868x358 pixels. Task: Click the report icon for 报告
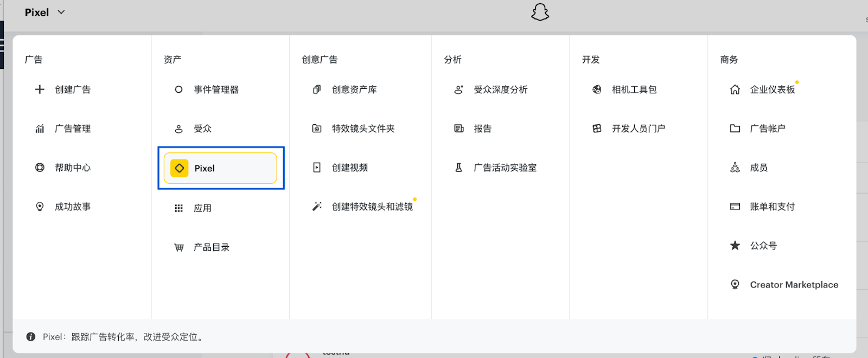point(459,129)
